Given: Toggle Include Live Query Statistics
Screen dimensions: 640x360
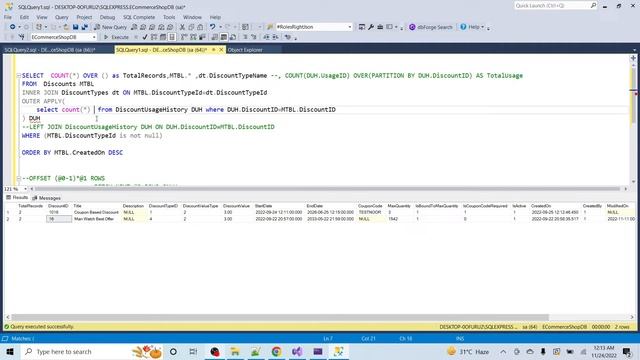Looking at the screenshot, I should 193,37.
